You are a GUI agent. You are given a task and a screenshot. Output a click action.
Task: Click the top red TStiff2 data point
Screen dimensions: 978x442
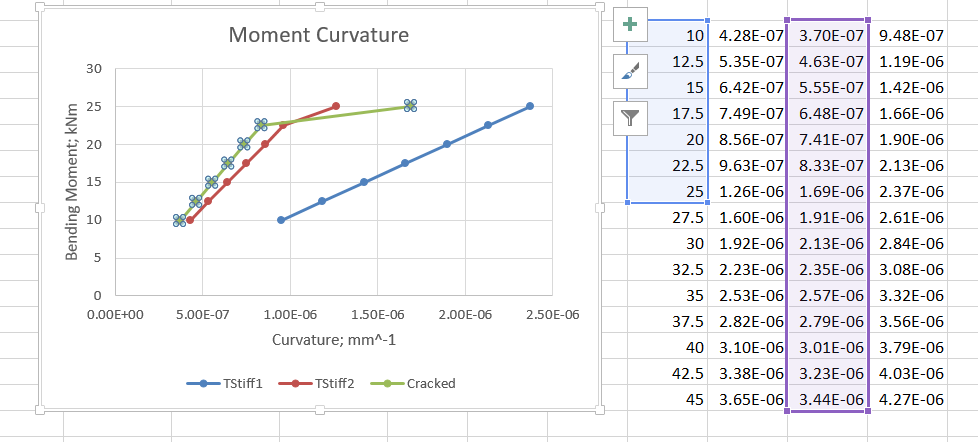tap(336, 106)
